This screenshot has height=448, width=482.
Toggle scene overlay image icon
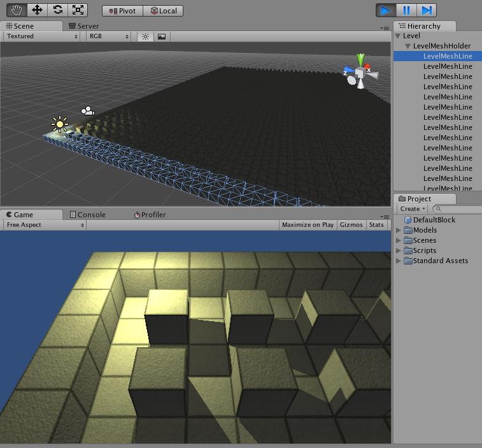pyautogui.click(x=162, y=36)
